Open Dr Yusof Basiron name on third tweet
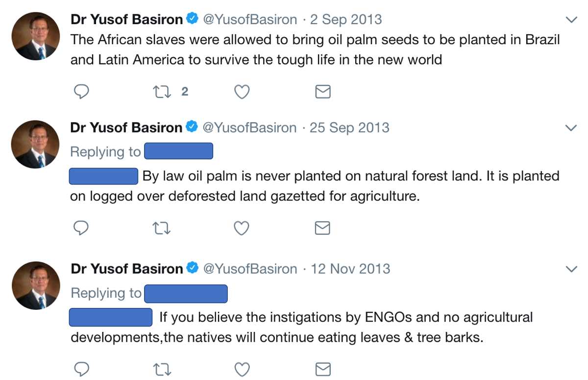 coord(126,269)
